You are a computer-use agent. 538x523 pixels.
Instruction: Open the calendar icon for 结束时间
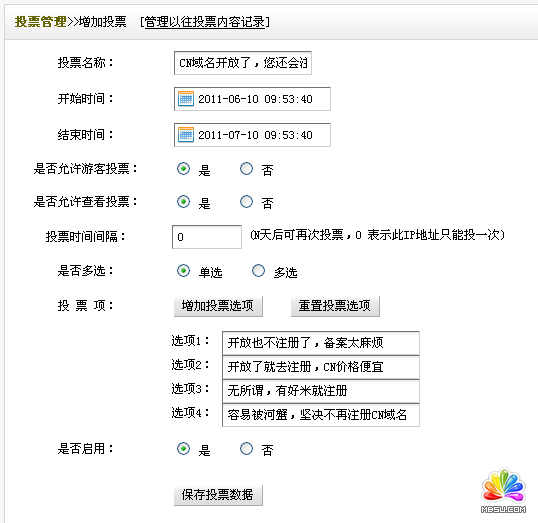tap(186, 135)
